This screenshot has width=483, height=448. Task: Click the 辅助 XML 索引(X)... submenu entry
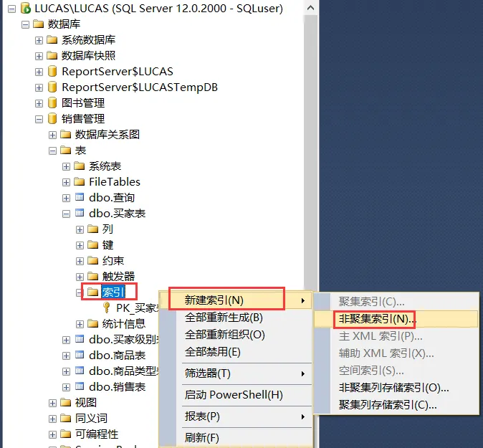(x=396, y=353)
